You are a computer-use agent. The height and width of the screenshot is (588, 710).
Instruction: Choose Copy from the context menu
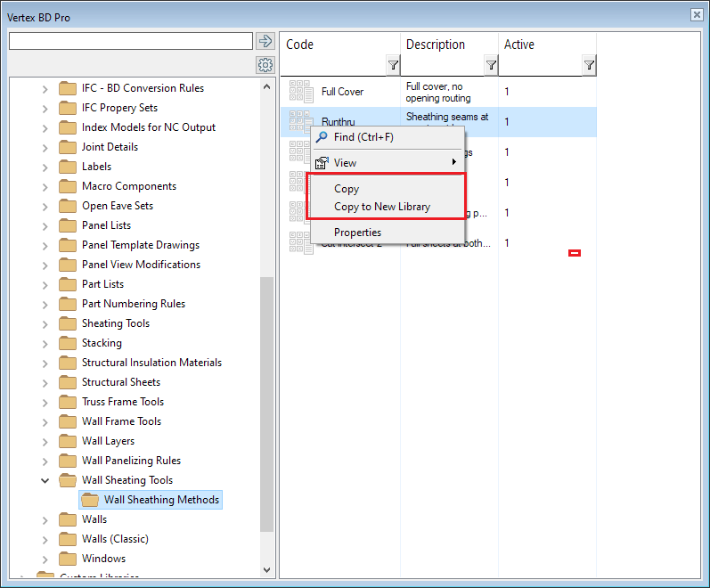pos(347,189)
